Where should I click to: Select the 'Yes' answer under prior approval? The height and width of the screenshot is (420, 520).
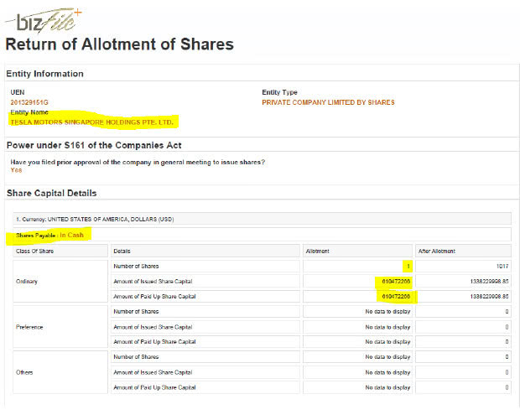16,170
